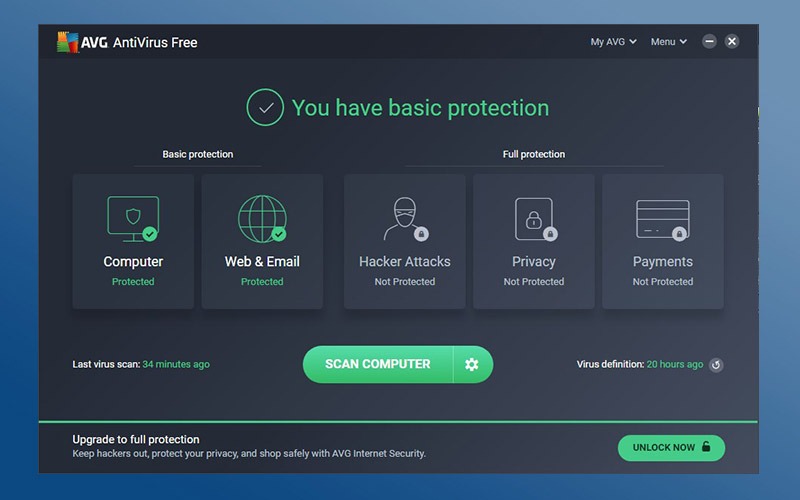Image resolution: width=800 pixels, height=500 pixels.
Task: Click "Not Protected" under Hacker Attacks
Action: pyautogui.click(x=405, y=282)
